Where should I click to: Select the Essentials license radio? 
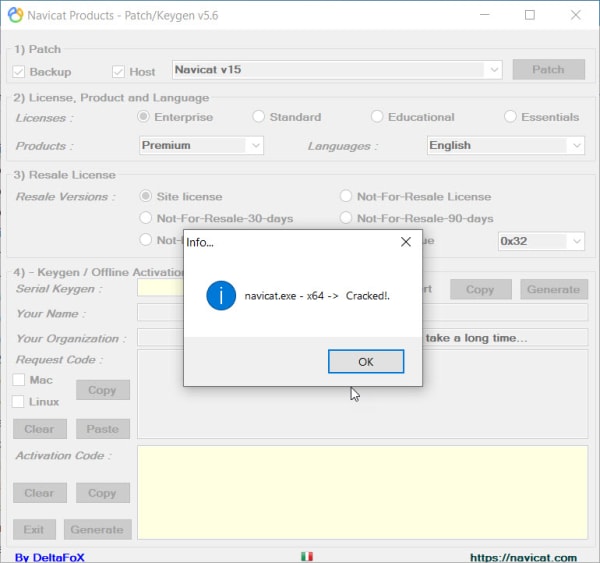(x=510, y=116)
